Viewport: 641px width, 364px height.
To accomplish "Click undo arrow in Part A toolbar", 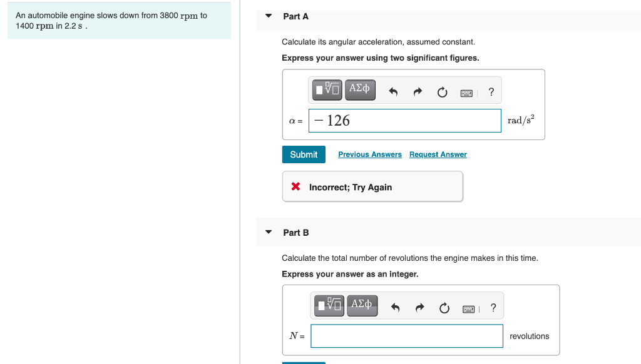I will point(393,92).
